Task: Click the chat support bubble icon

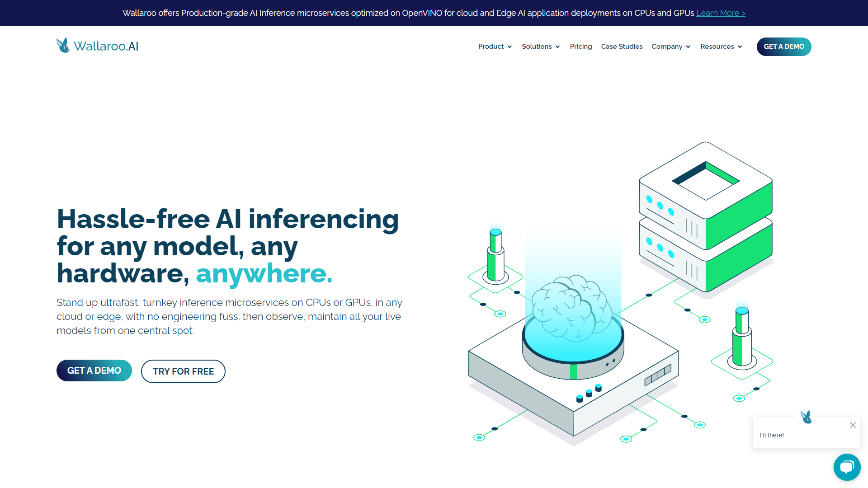Action: [x=847, y=467]
